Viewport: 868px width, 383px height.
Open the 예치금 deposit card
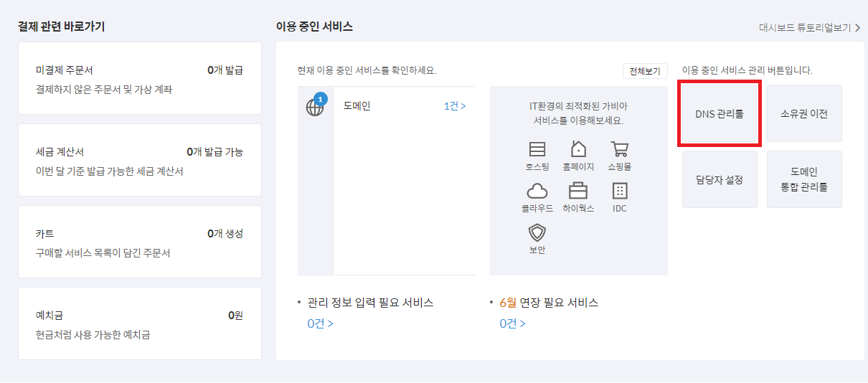tap(140, 323)
